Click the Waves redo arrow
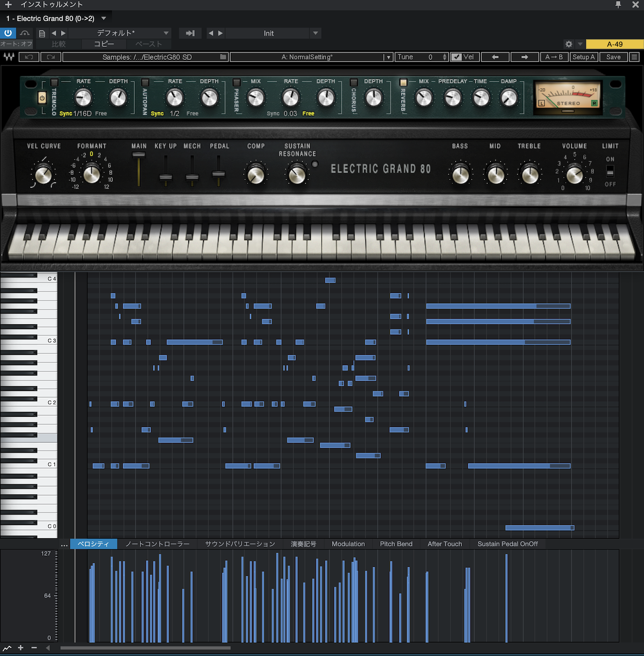The height and width of the screenshot is (656, 644). click(x=51, y=57)
